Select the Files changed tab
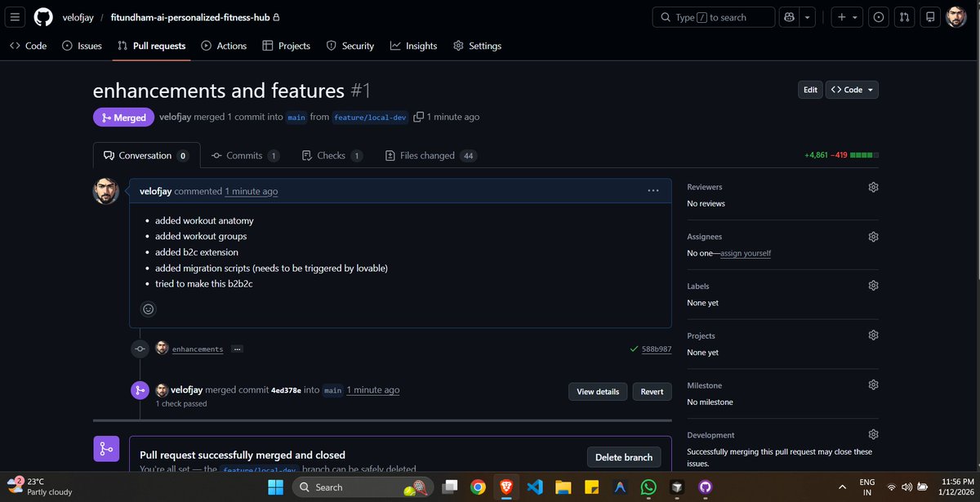This screenshot has width=980, height=502. tap(431, 155)
